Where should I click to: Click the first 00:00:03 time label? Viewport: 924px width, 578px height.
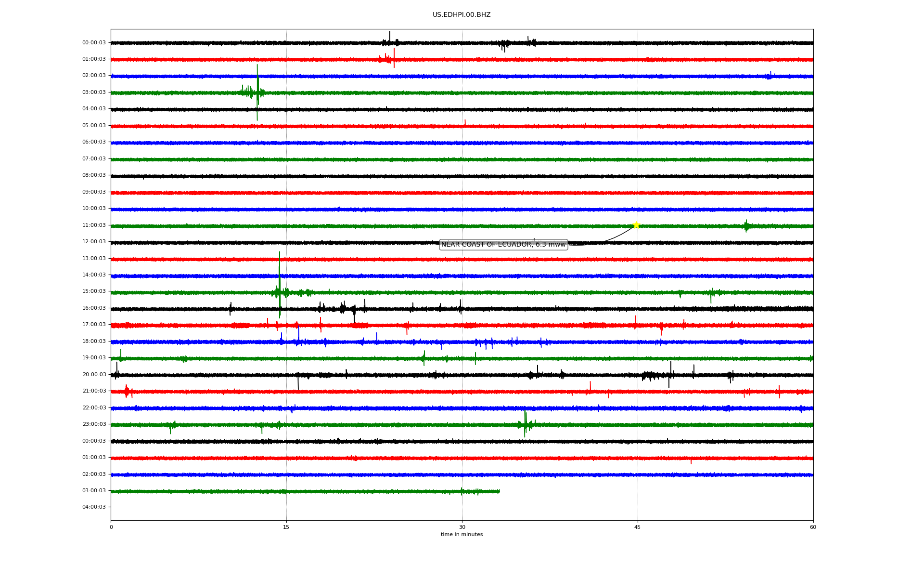94,42
